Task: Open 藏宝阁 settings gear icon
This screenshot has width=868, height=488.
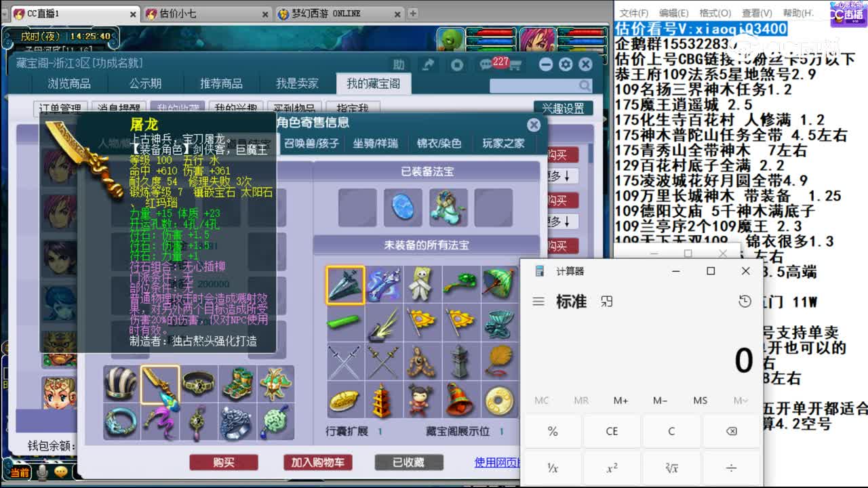Action: click(x=566, y=64)
